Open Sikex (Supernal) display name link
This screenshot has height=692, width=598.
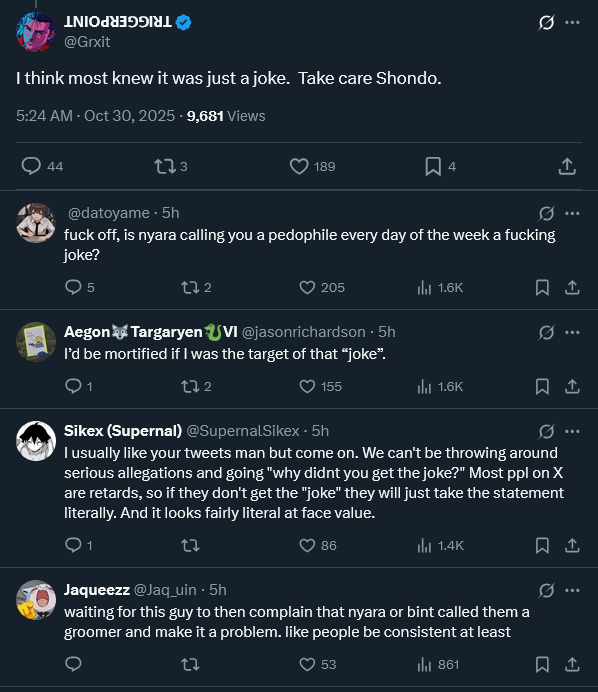coord(123,431)
